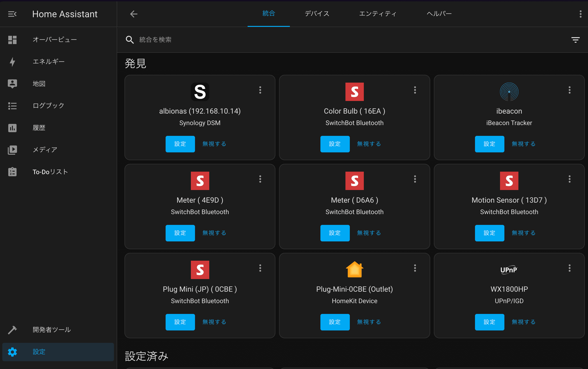This screenshot has height=369, width=588.
Task: Click the ログブック list icon
Action: tap(12, 106)
